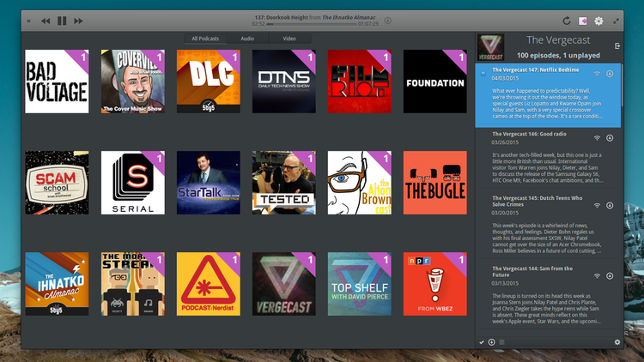The width and height of the screenshot is (644, 362).
Task: Toggle unplayed dot on Vergecast 147
Action: point(483,74)
